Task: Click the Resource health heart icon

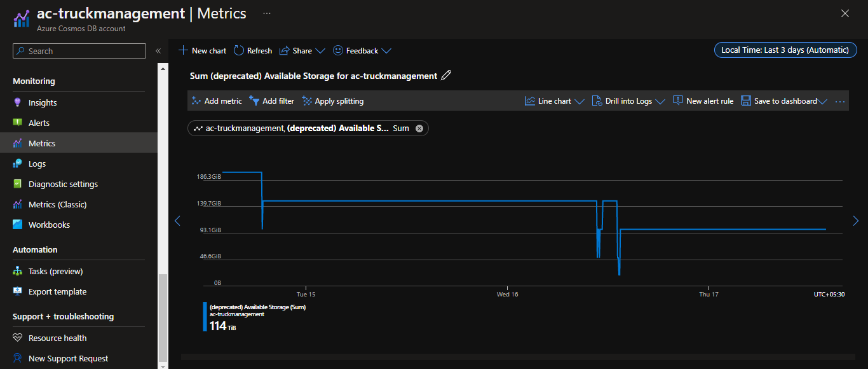Action: click(18, 338)
